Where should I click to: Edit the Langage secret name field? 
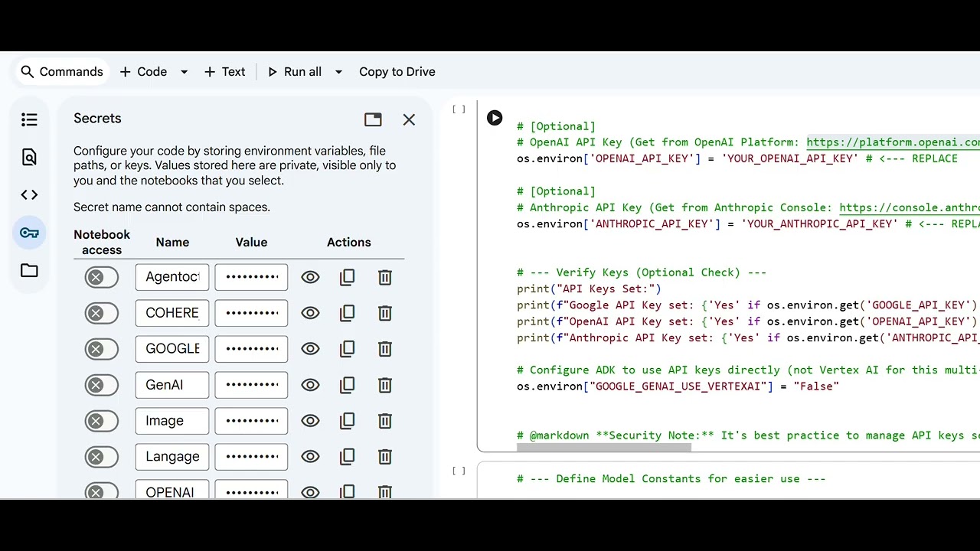tap(172, 457)
